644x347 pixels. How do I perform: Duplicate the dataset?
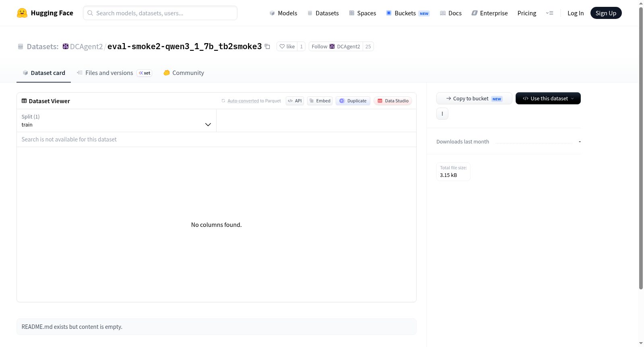(353, 101)
